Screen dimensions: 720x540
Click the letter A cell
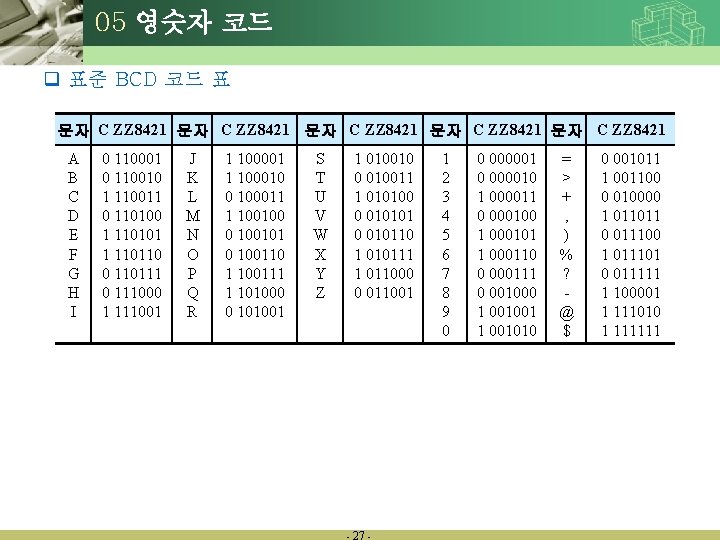73,159
